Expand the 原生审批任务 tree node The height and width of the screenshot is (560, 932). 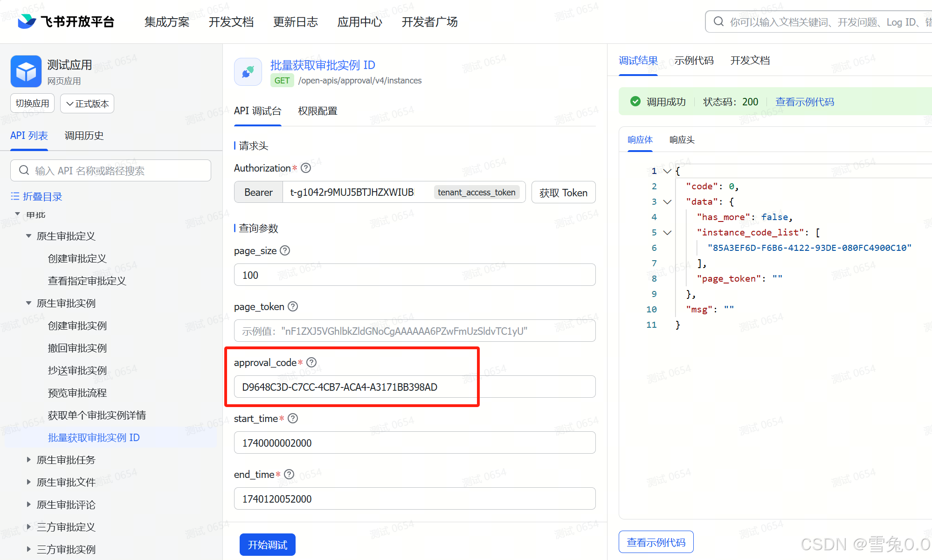[28, 460]
